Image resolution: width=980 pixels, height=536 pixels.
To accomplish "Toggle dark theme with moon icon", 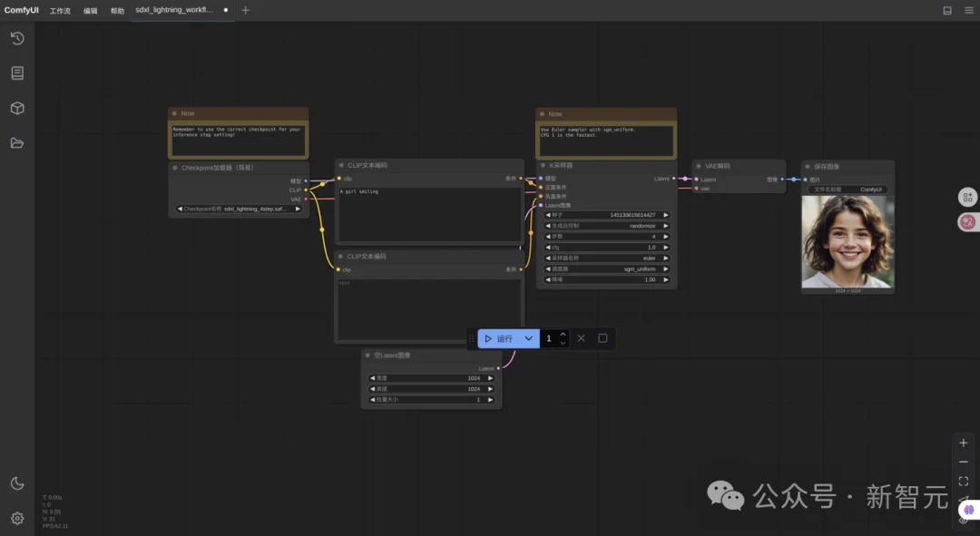I will [17, 482].
